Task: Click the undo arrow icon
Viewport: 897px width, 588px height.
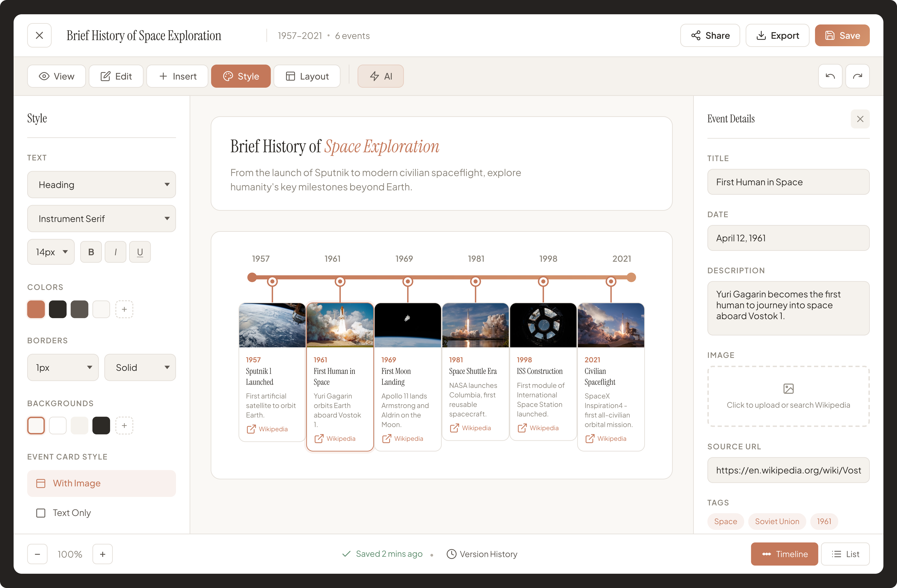Action: (x=830, y=76)
